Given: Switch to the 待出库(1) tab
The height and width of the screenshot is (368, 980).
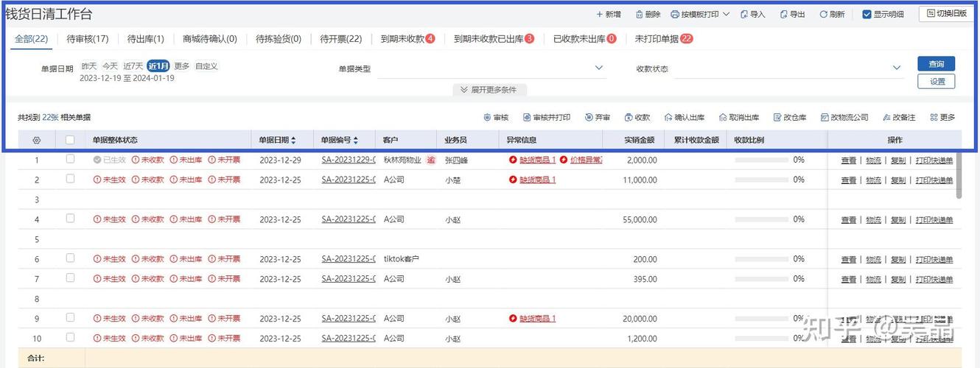Looking at the screenshot, I should [146, 39].
